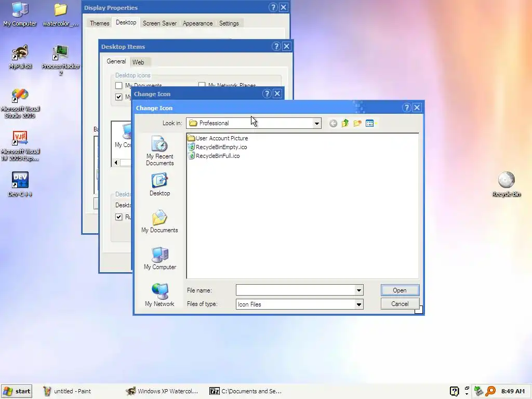This screenshot has width=532, height=399.
Task: Switch to Desktop tab in Display Properties
Action: coord(126,22)
